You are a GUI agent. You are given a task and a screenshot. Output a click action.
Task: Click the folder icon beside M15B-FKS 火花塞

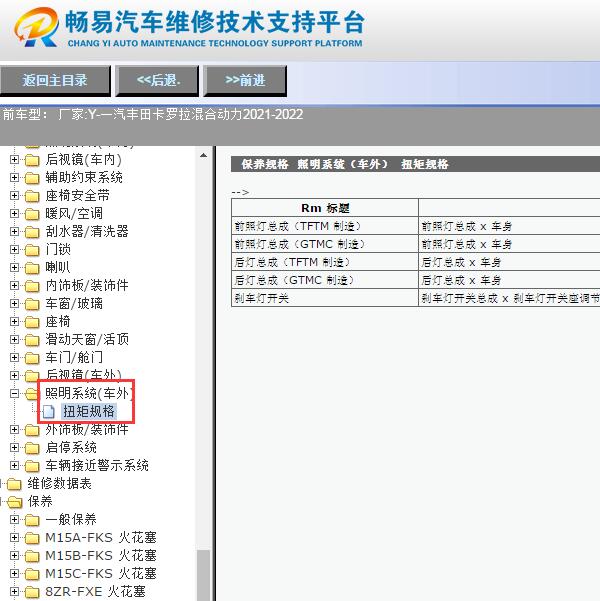coord(32,557)
